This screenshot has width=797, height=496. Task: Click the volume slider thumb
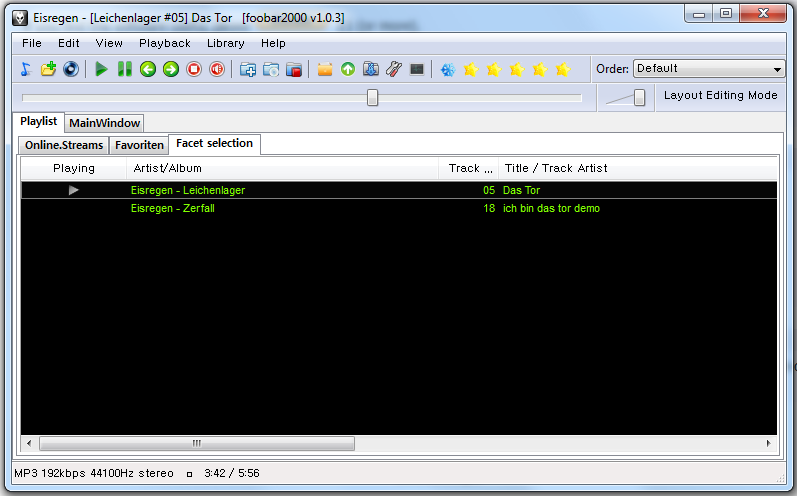coord(639,98)
